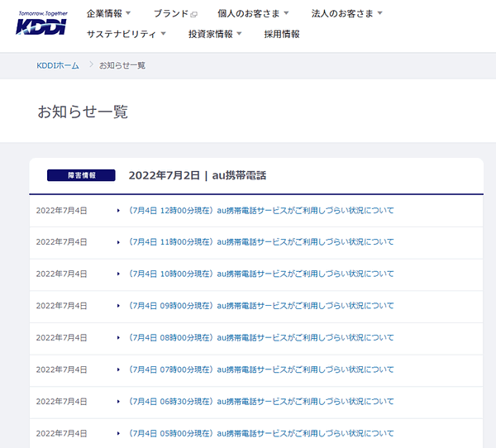Select date 2022年7月4日 in 11時00分 row
Viewport: 496px width, 448px height.
pos(61,242)
